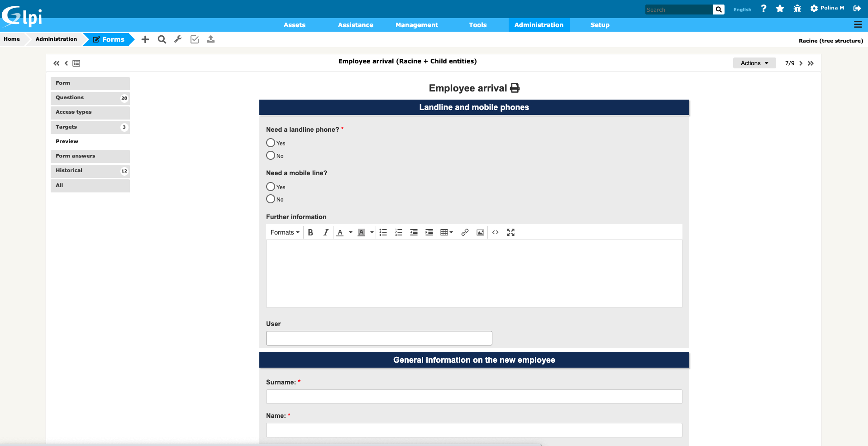
Task: Click the import forms upload icon
Action: (x=211, y=39)
